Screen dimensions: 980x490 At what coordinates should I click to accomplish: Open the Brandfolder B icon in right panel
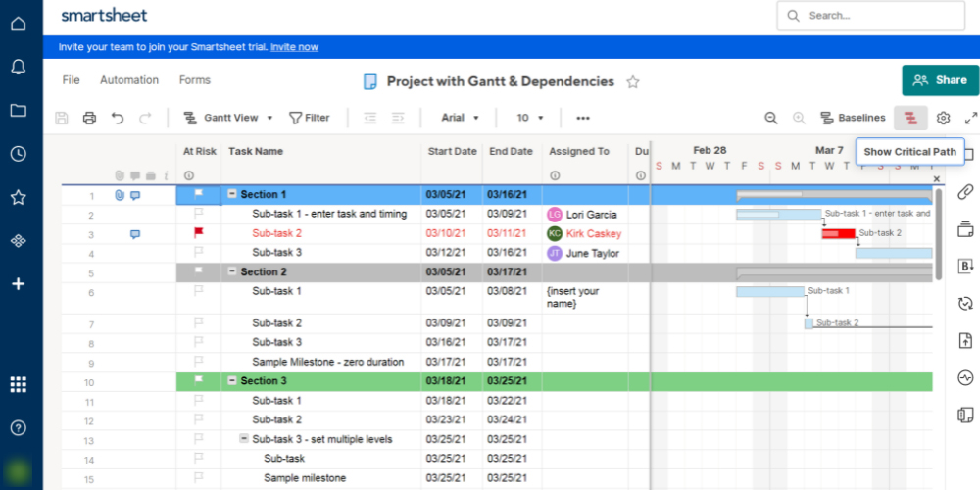point(965,266)
